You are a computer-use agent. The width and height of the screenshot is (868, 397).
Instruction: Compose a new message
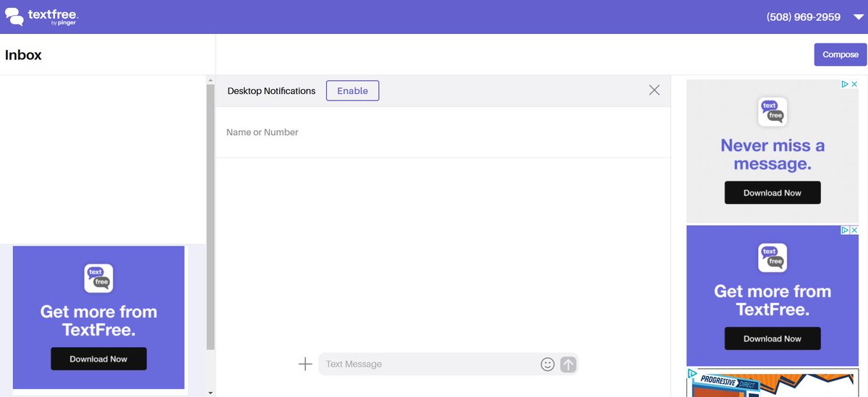(841, 54)
